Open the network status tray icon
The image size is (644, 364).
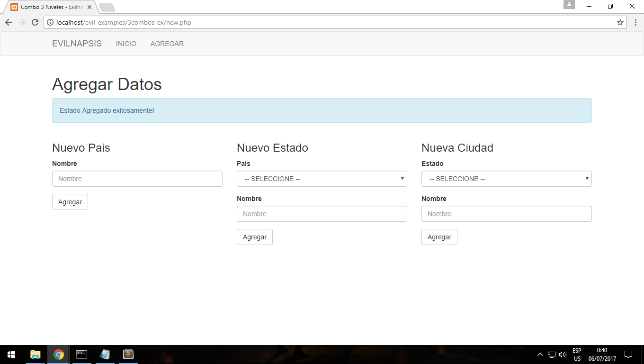(x=552, y=355)
